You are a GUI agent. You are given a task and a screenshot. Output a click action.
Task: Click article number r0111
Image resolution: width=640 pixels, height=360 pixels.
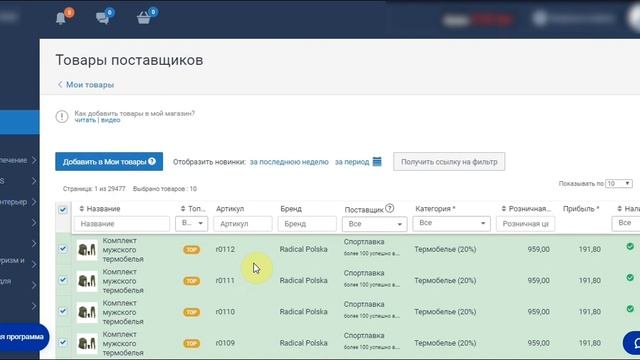click(x=225, y=281)
